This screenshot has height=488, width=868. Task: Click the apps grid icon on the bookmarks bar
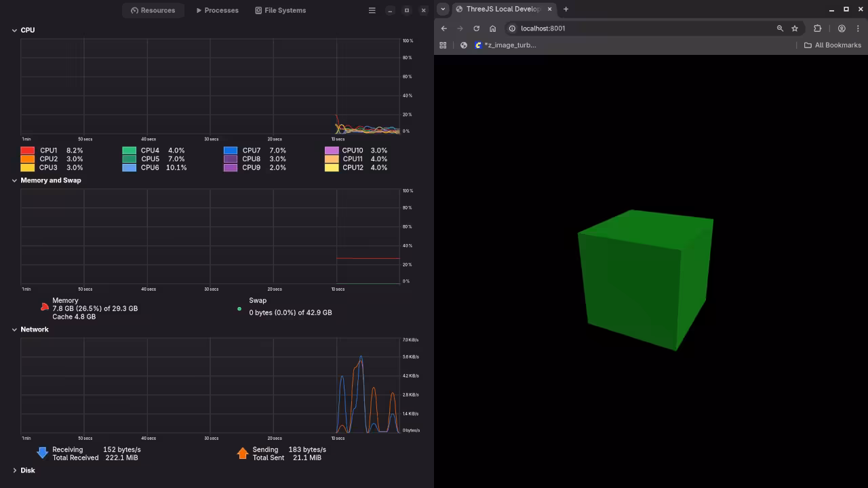click(x=443, y=45)
